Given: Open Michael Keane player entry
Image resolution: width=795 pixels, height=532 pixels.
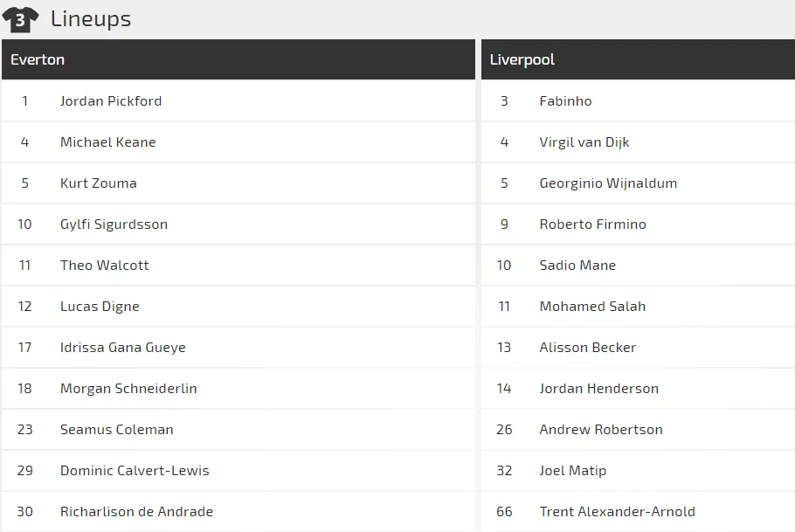Looking at the screenshot, I should point(108,142).
